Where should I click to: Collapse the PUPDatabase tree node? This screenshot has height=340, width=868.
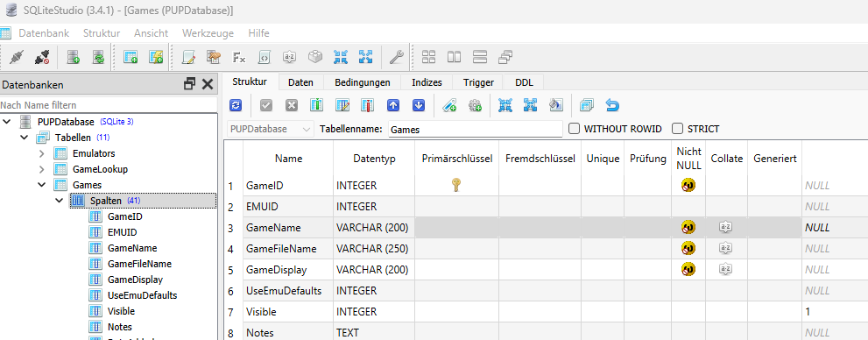[7, 121]
